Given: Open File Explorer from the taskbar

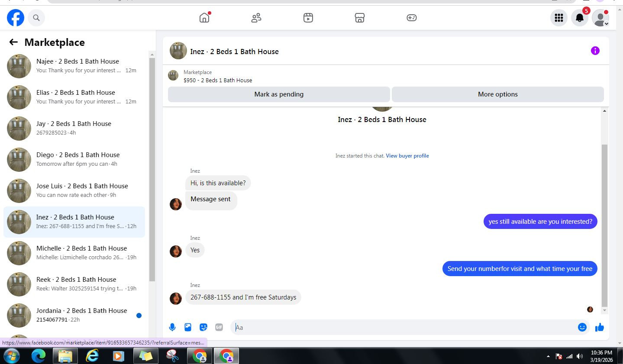Looking at the screenshot, I should tap(65, 356).
